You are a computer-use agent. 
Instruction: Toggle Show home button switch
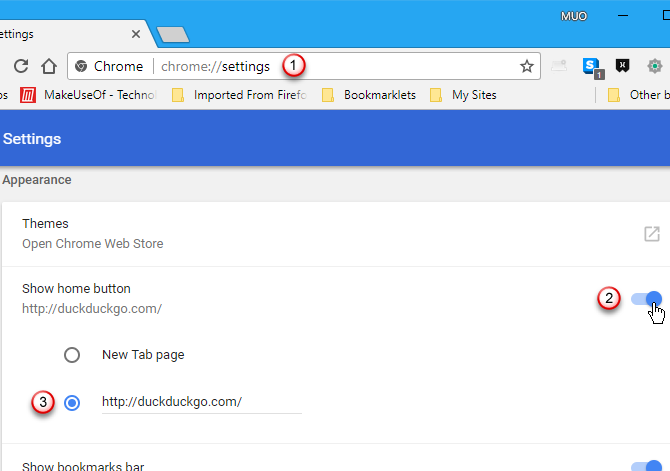(646, 298)
